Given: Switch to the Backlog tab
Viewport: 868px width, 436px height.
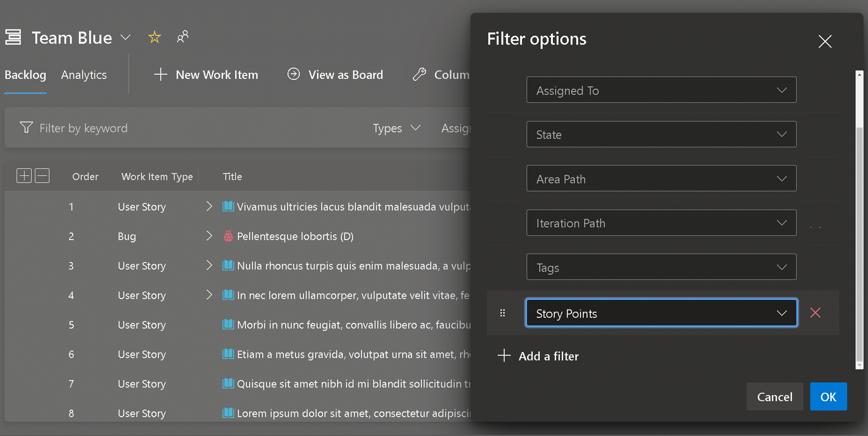Looking at the screenshot, I should (x=26, y=74).
